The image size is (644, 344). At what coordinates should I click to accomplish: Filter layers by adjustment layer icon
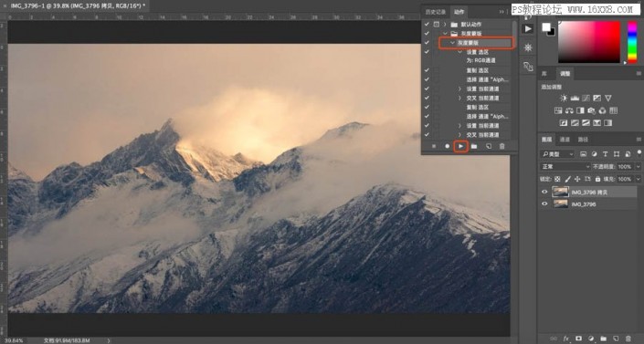point(595,154)
